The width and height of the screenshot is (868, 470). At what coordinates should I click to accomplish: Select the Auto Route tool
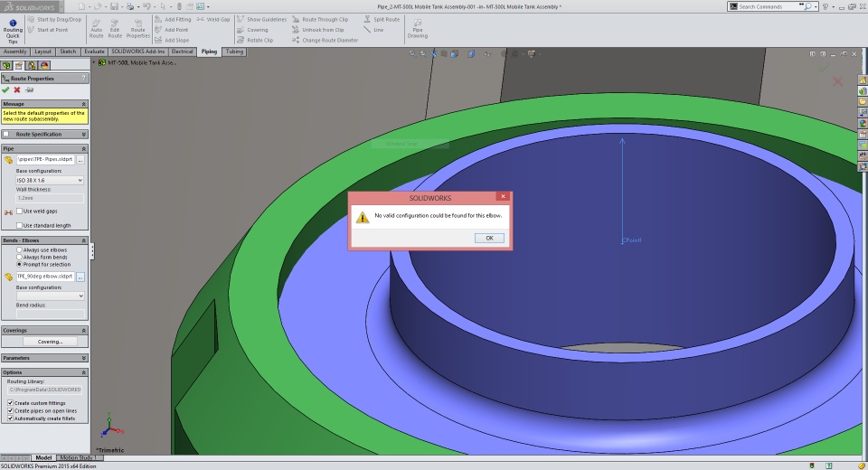[97, 29]
